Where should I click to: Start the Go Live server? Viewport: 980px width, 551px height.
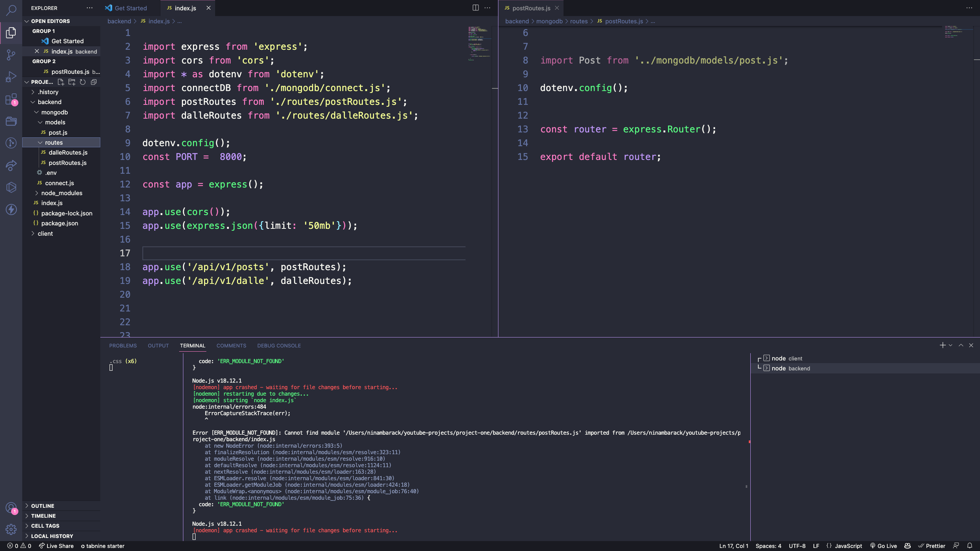884,546
